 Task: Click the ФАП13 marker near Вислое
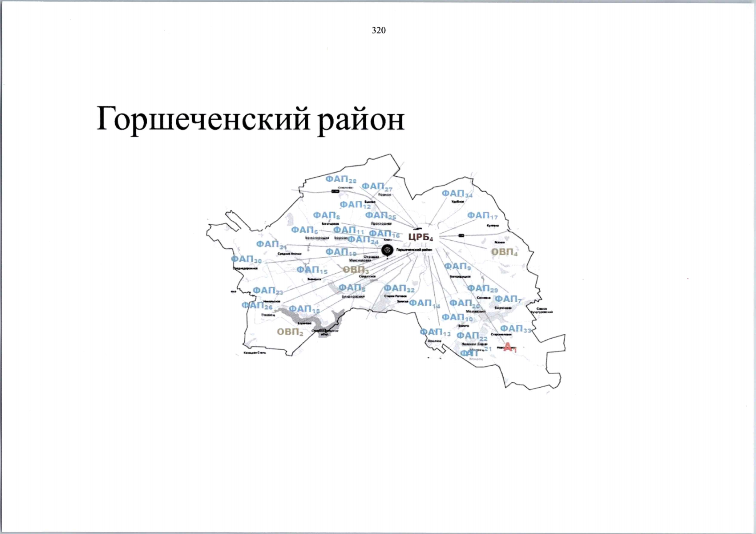tap(433, 332)
